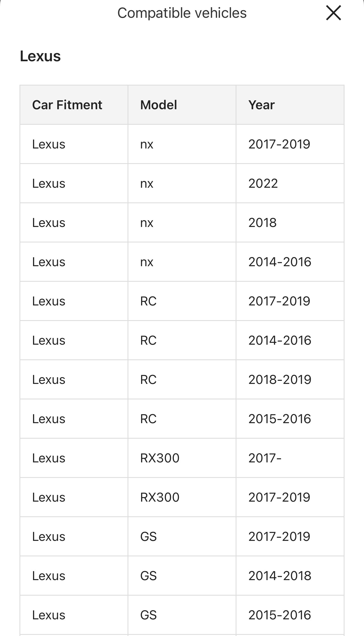Click the RX300 year 2017-2019 cell

(x=290, y=497)
